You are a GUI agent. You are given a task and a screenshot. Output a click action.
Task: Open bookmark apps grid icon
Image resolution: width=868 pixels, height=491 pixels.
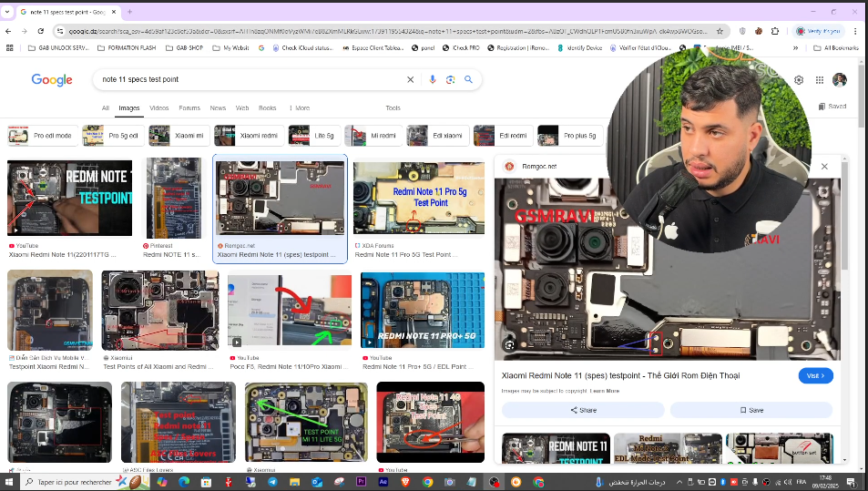[x=9, y=48]
